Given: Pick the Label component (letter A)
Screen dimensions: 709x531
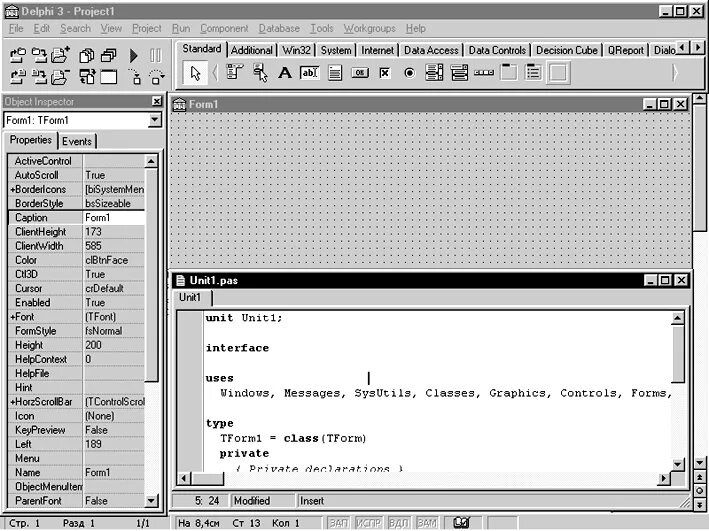Looking at the screenshot, I should click(284, 72).
